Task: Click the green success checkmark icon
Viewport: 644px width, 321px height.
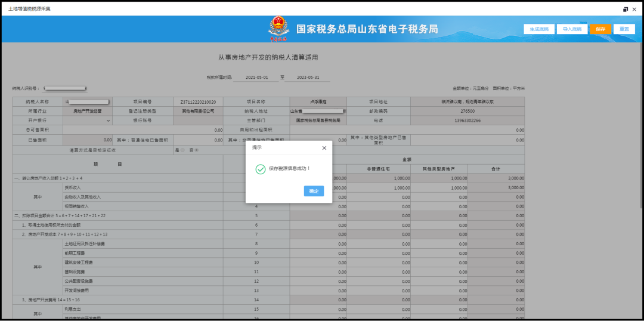Action: tap(261, 169)
